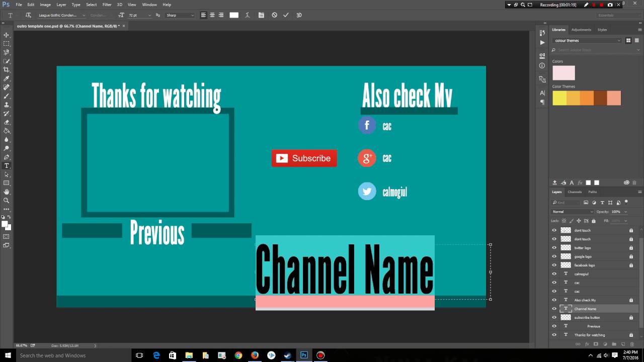Screen dimensions: 644x362
Task: Create a new layer icon
Action: [623, 344]
